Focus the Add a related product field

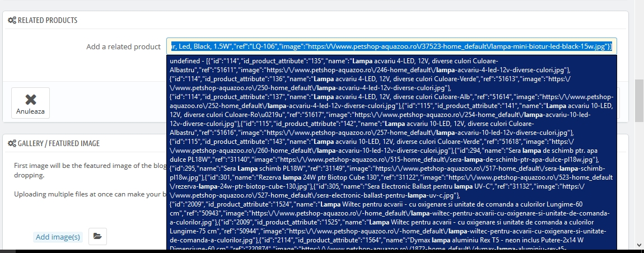pos(391,46)
